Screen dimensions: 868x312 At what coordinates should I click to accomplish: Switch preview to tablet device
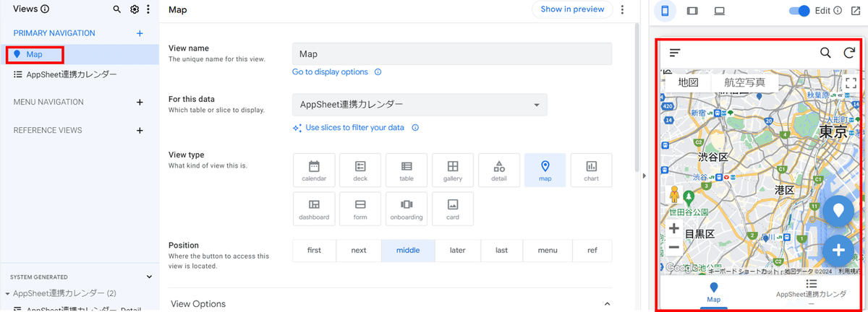(692, 11)
